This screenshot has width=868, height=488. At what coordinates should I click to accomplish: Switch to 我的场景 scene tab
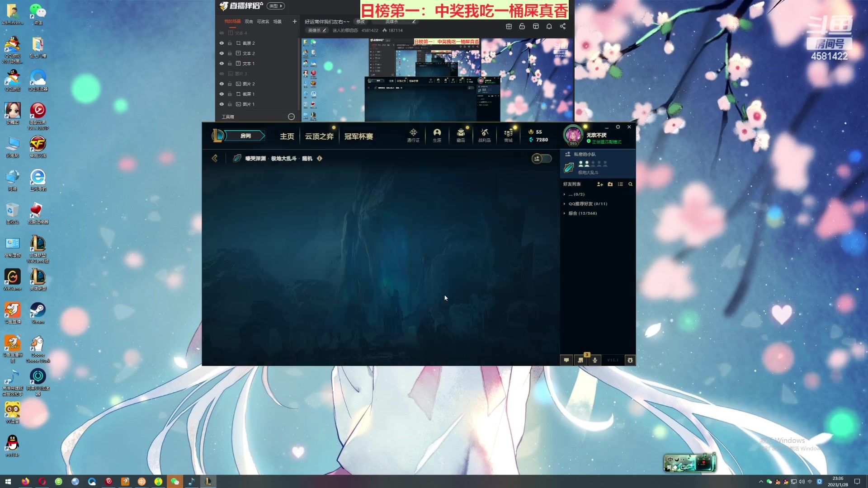click(233, 21)
